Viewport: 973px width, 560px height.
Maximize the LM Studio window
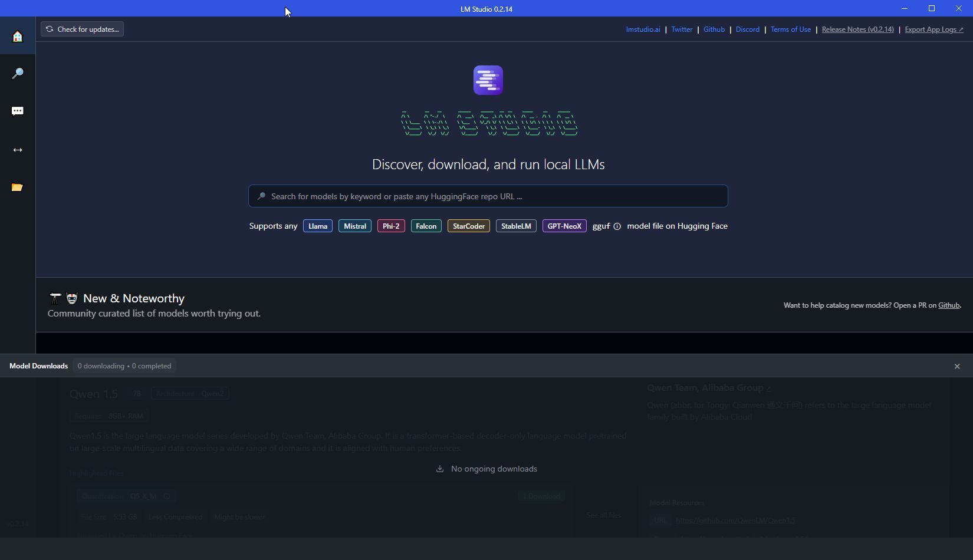pos(932,9)
